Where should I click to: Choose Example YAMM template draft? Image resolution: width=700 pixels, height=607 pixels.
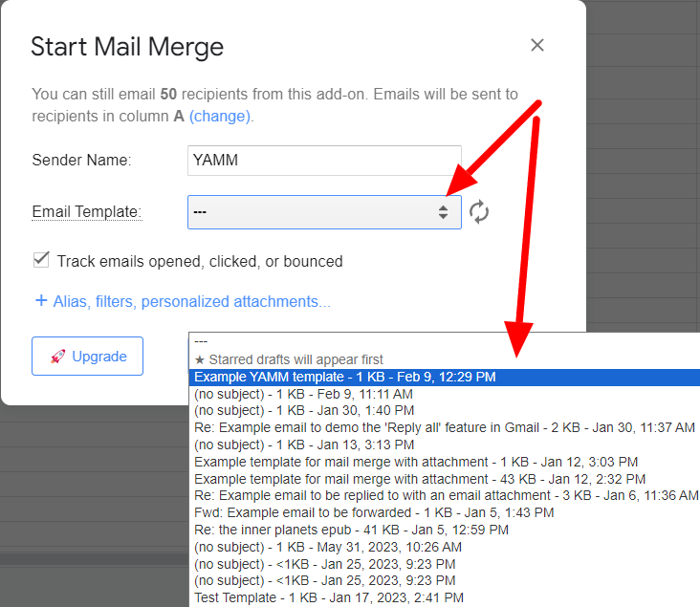(445, 378)
